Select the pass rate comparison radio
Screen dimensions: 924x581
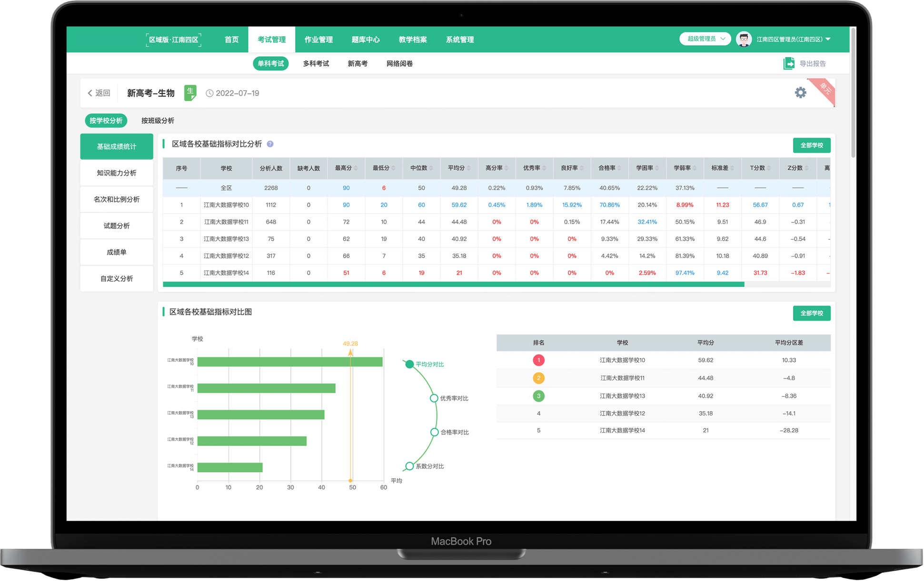point(434,432)
